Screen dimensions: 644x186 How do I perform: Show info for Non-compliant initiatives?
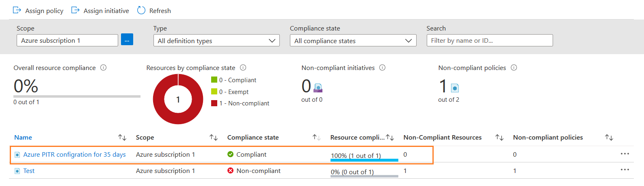pos(382,68)
